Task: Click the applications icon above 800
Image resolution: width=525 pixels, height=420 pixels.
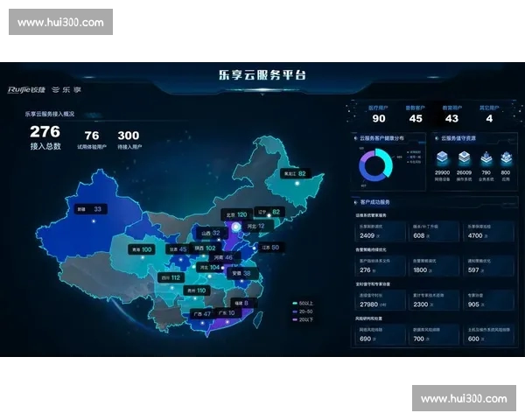Action: 506,158
